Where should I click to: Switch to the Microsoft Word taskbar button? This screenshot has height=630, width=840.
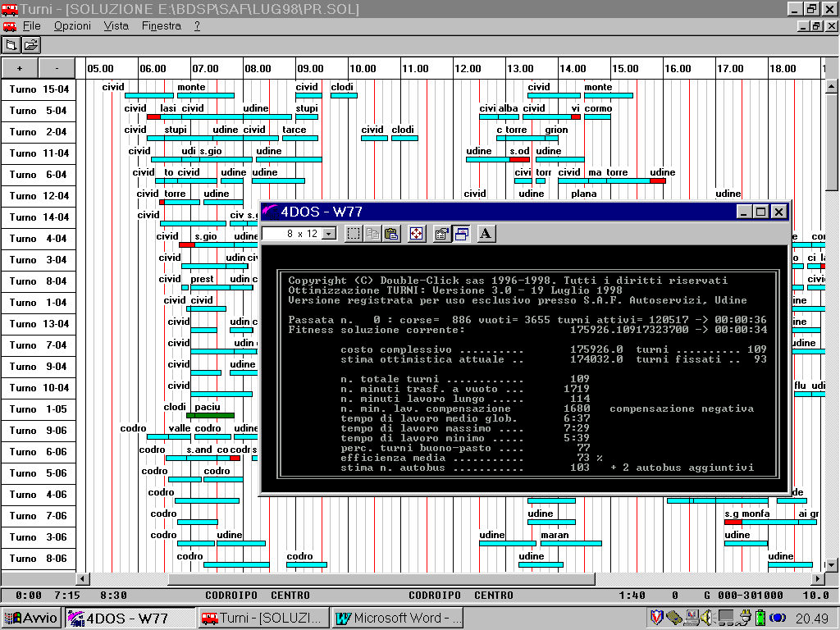pos(397,619)
